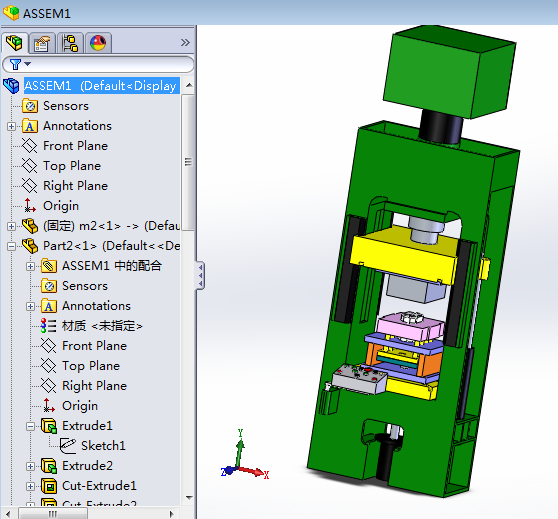Viewport: 558px width, 519px height.
Task: Expand the top-level Annotations folder
Action: coord(11,126)
